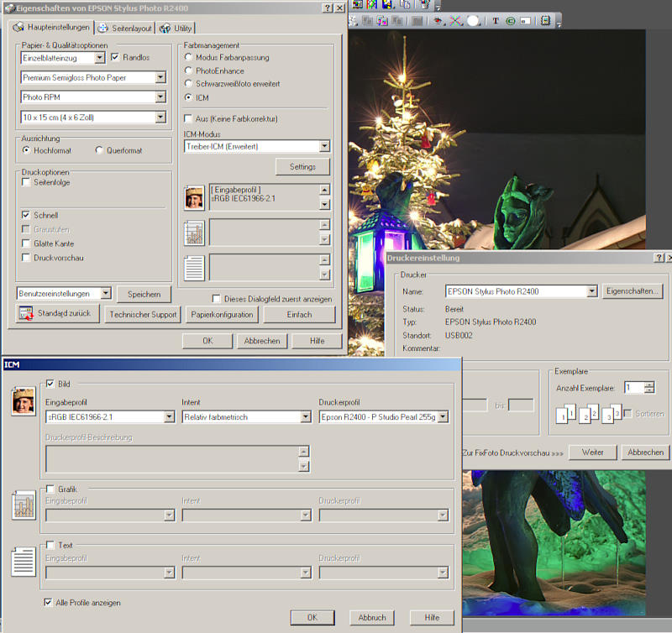Click the white circle toolbar icon
Viewport: 672px width, 633px height.
point(473,20)
